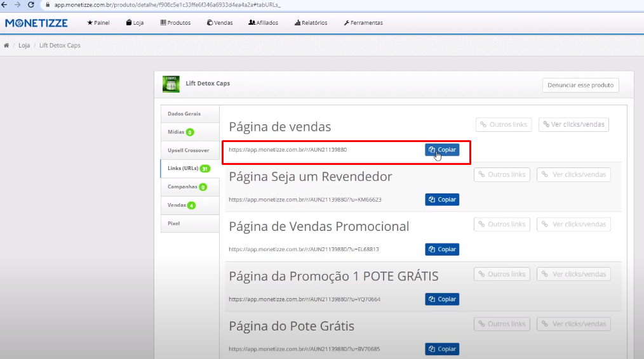The height and width of the screenshot is (359, 644).
Task: Click the URL ending u=KM66623
Action: (305, 200)
